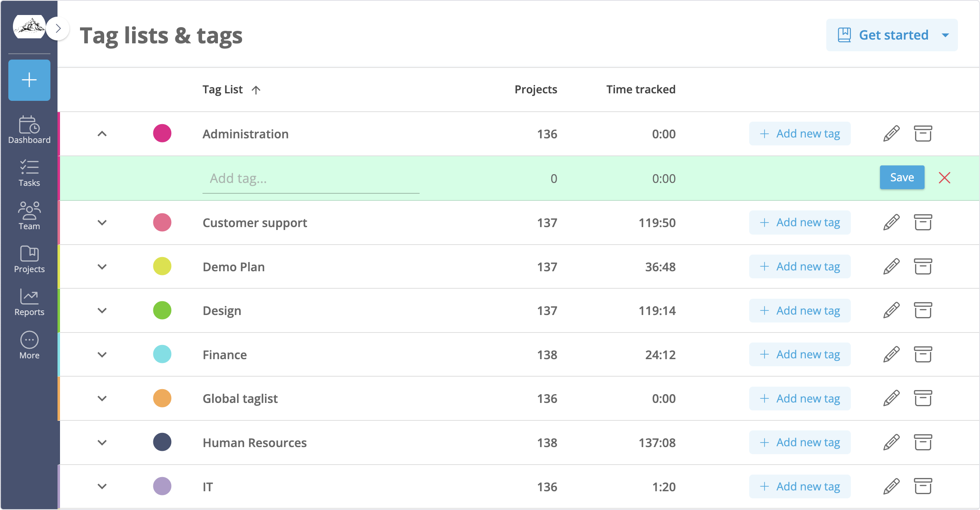The image size is (980, 510).
Task: Expand the collapsed sidebar with arrow button
Action: coord(58,28)
